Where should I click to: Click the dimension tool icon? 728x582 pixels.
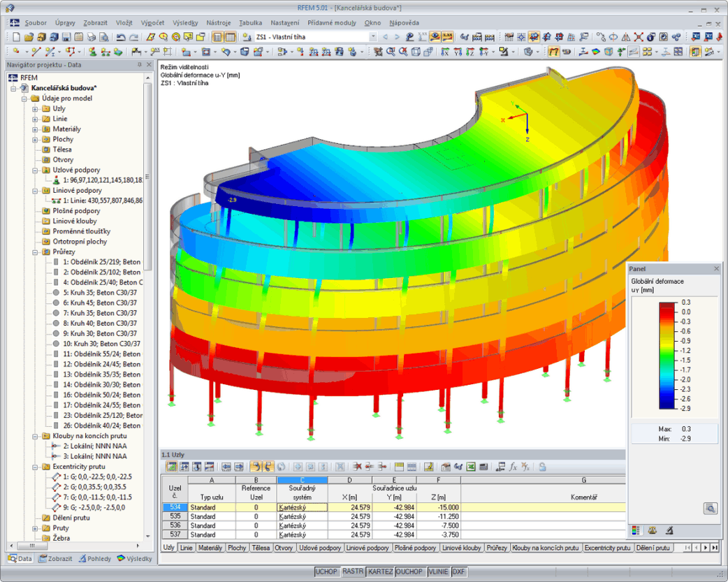(136, 52)
